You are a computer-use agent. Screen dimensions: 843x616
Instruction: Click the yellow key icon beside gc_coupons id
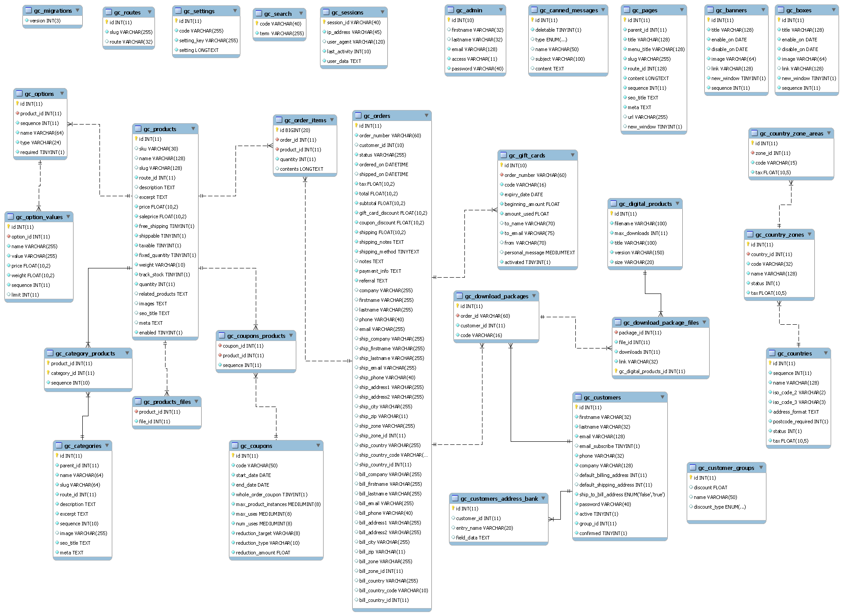pyautogui.click(x=233, y=456)
